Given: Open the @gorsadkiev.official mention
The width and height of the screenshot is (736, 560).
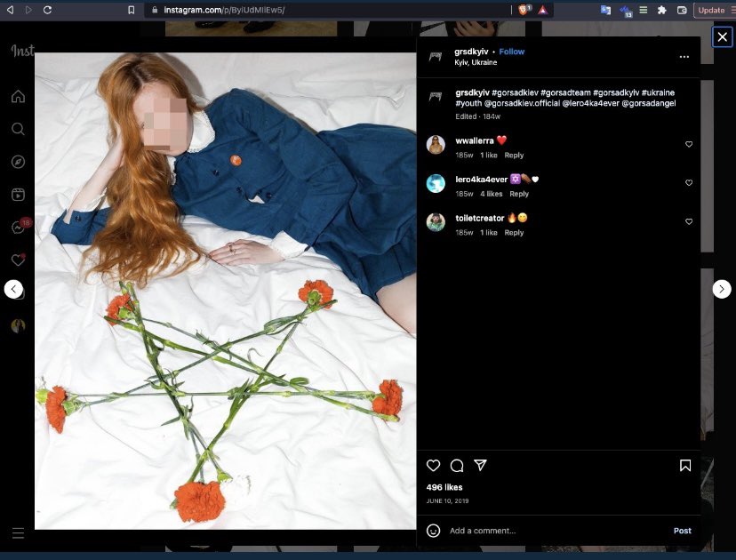Looking at the screenshot, I should pyautogui.click(x=522, y=103).
